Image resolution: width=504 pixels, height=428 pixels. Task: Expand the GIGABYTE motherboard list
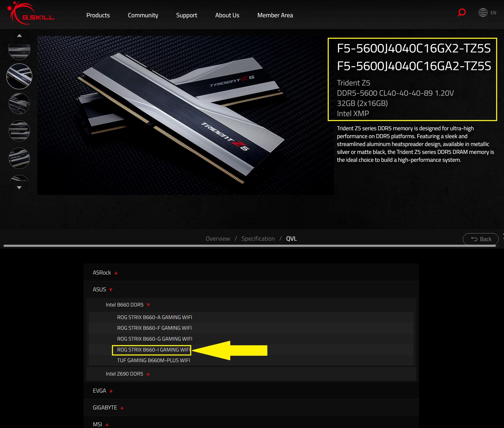pyautogui.click(x=251, y=408)
